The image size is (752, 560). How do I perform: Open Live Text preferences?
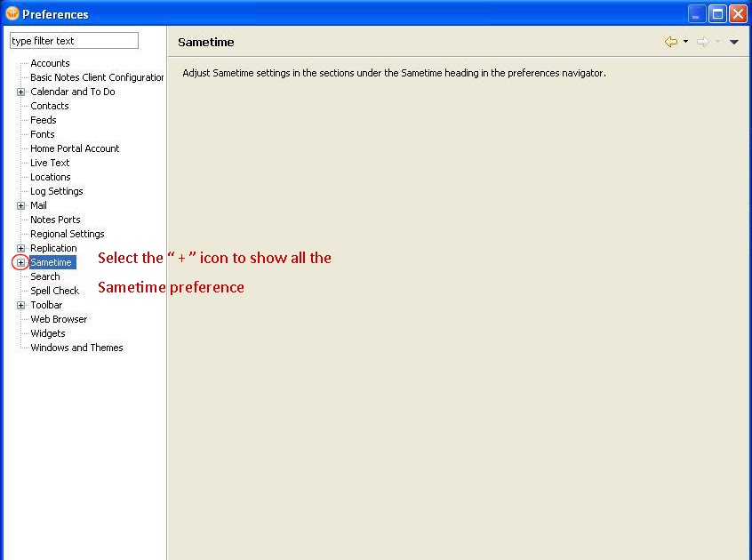tap(50, 163)
